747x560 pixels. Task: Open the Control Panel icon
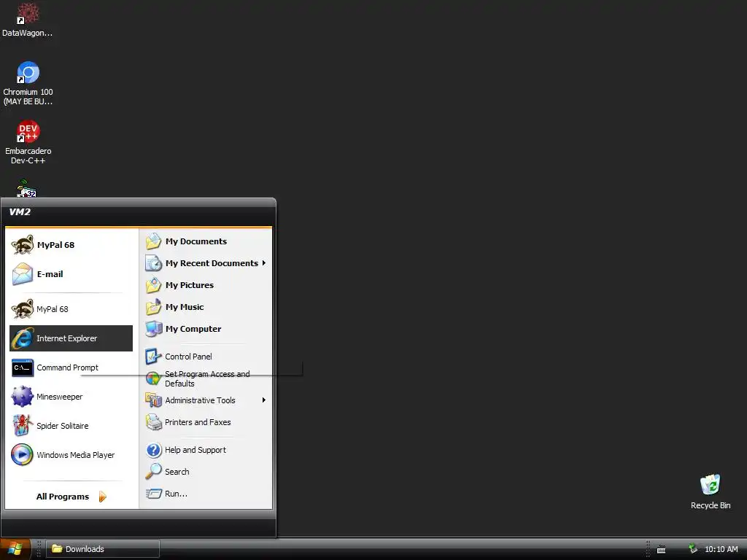(x=153, y=356)
